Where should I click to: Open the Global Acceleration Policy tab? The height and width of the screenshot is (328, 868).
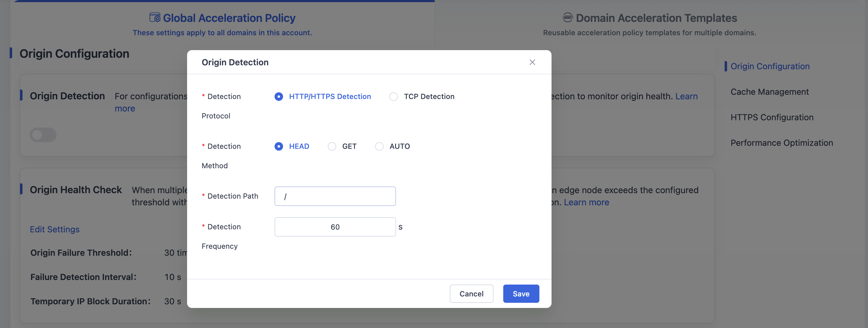click(222, 24)
